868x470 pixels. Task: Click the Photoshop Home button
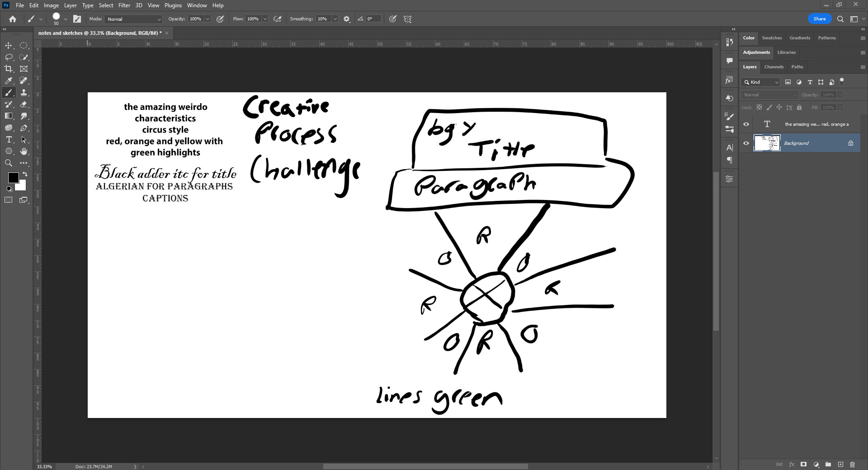(x=12, y=19)
